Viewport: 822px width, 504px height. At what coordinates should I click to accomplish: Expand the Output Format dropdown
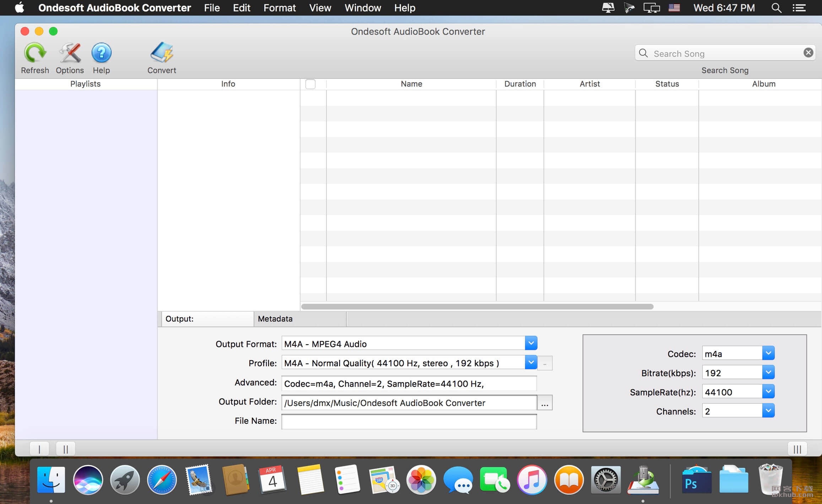tap(531, 343)
